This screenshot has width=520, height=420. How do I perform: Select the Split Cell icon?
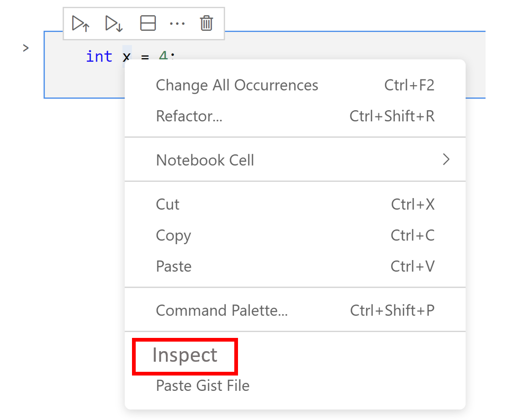[147, 23]
